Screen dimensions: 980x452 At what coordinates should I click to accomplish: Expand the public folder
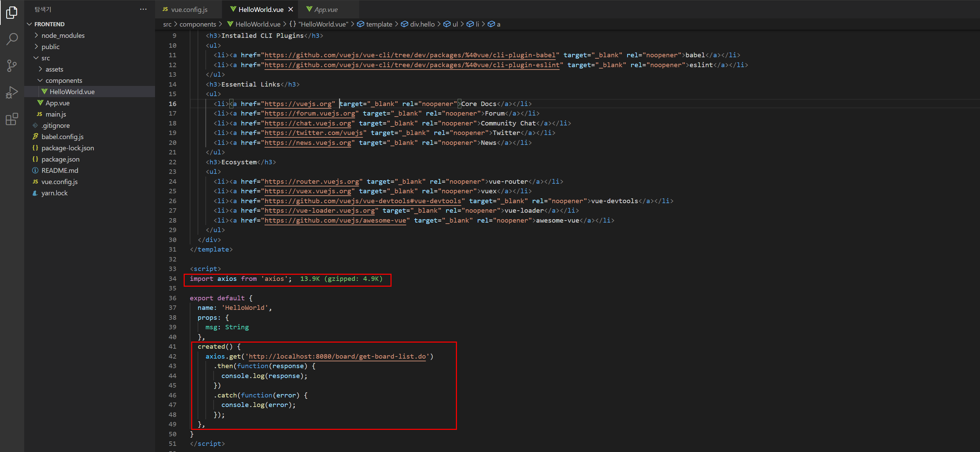click(x=50, y=47)
